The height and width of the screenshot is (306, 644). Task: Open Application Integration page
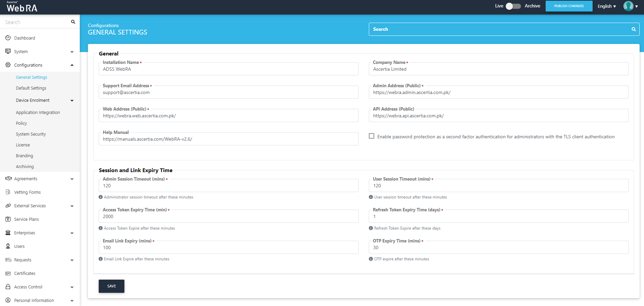click(x=38, y=112)
